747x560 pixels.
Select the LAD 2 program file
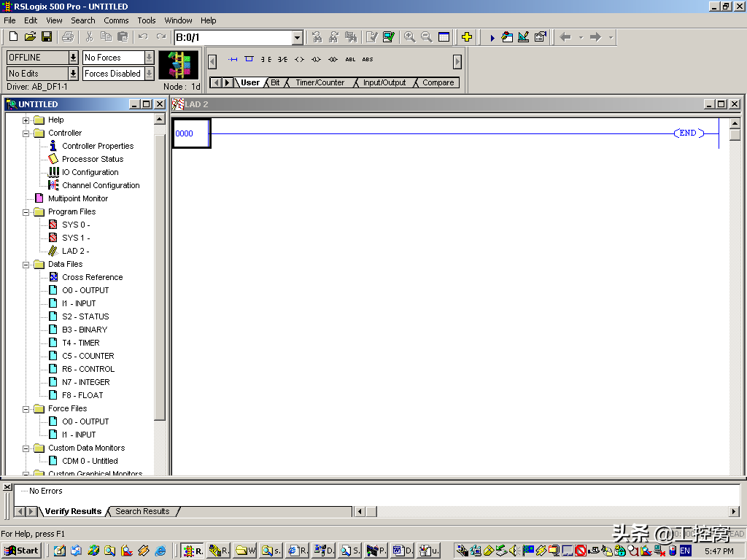click(x=75, y=251)
